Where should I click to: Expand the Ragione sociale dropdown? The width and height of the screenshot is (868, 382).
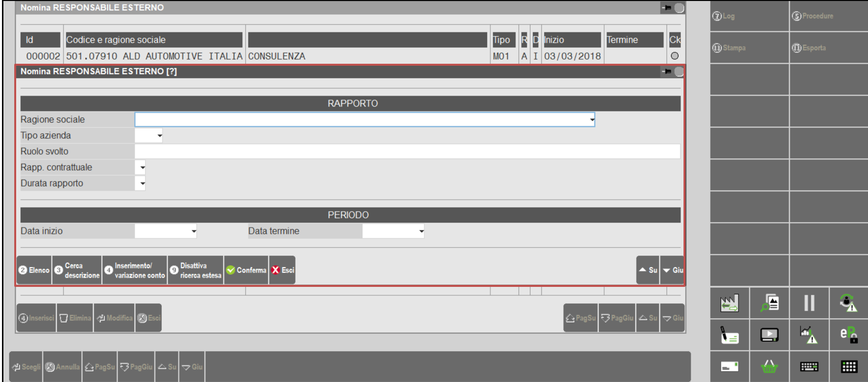(x=592, y=120)
